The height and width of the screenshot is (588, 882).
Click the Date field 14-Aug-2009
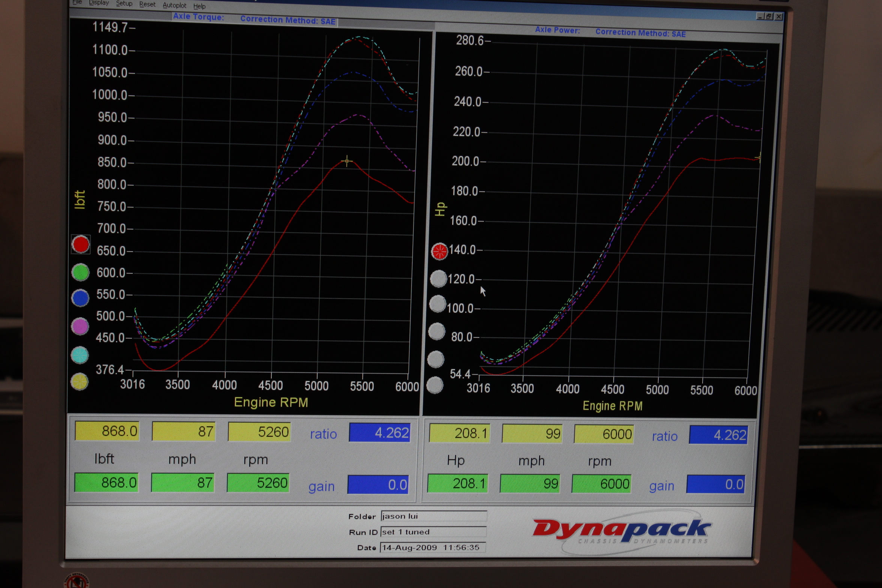coord(433,547)
